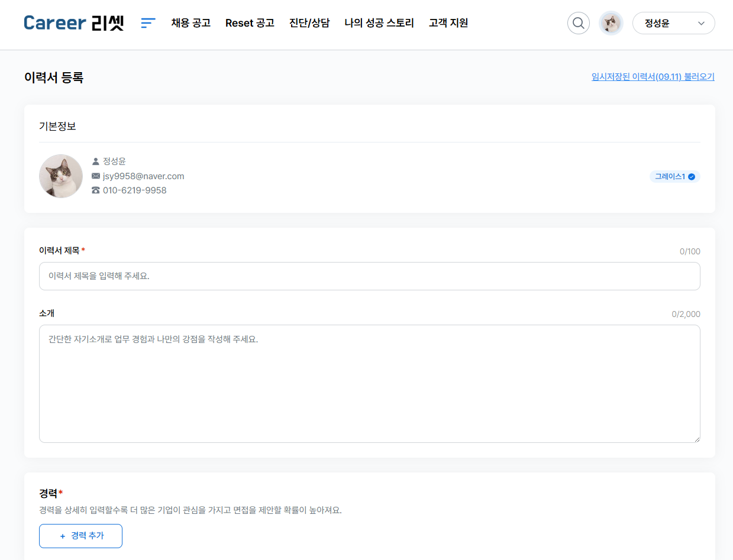Viewport: 733px width, 560px height.
Task: Click the telephone icon next to number
Action: [96, 190]
